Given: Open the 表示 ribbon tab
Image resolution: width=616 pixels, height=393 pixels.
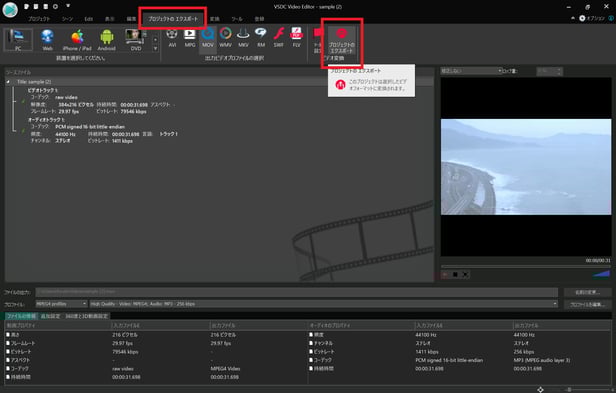Looking at the screenshot, I should [110, 19].
